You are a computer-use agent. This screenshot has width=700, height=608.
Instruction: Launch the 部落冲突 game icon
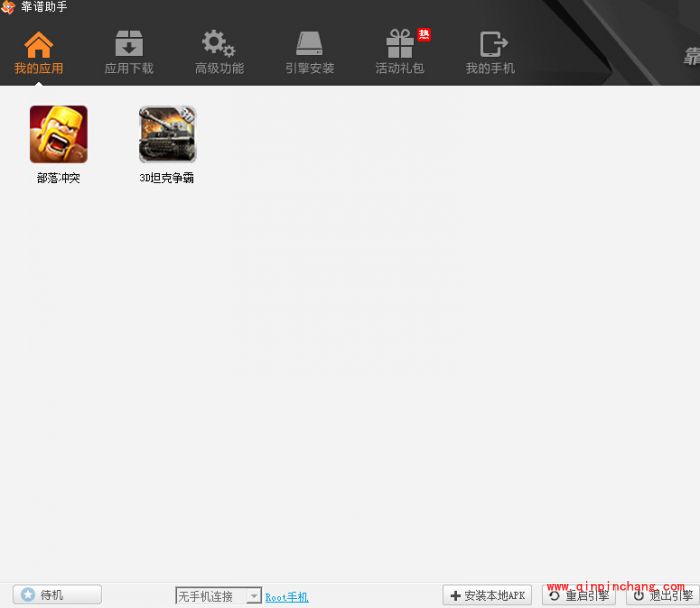[58, 134]
